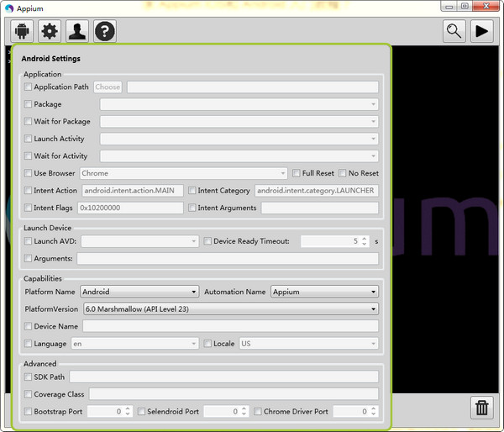Enable the Application Path checkbox
This screenshot has width=504, height=432.
click(x=29, y=87)
